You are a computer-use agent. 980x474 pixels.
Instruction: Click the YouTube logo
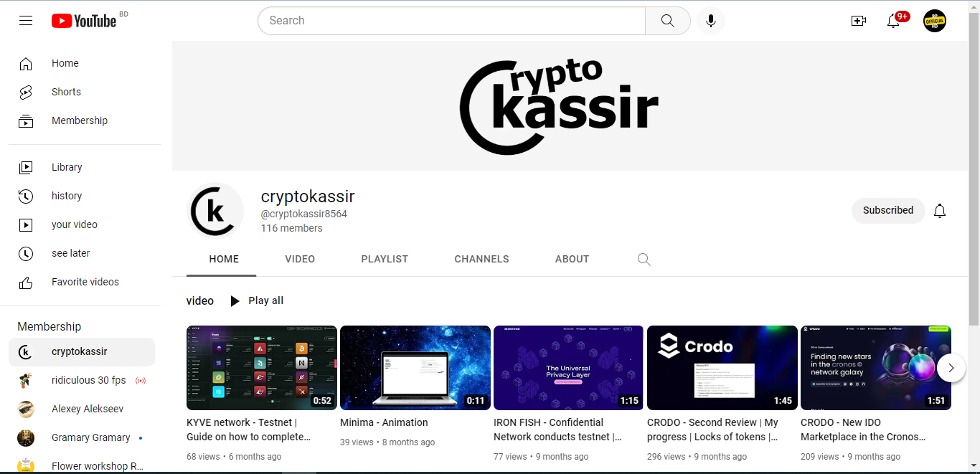pos(84,21)
